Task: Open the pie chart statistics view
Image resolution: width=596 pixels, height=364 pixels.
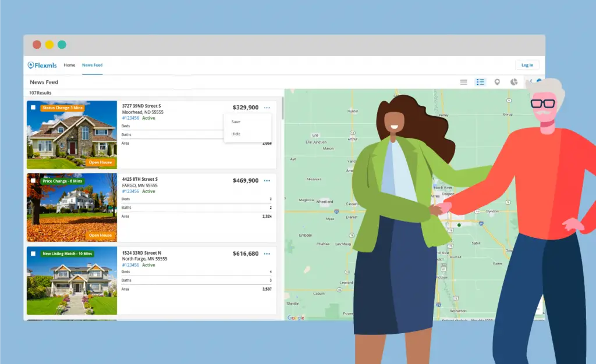Action: coord(514,82)
